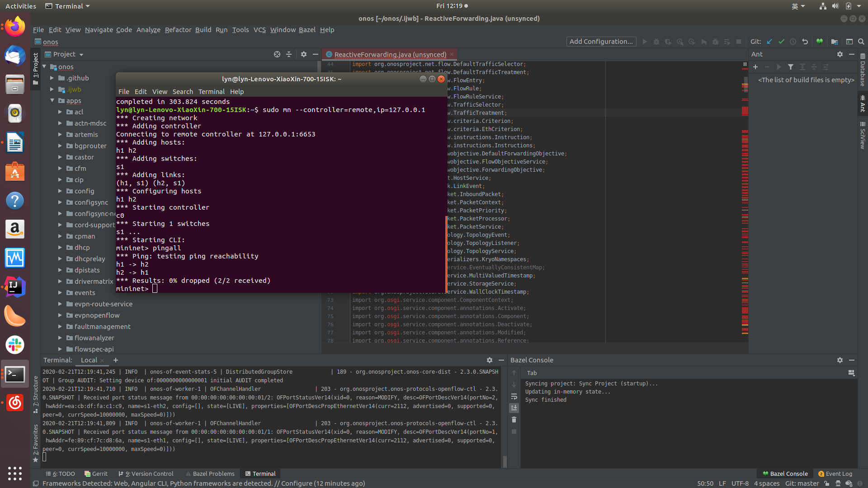The height and width of the screenshot is (488, 868).
Task: Collapse the apps folder in project tree
Action: 52,100
